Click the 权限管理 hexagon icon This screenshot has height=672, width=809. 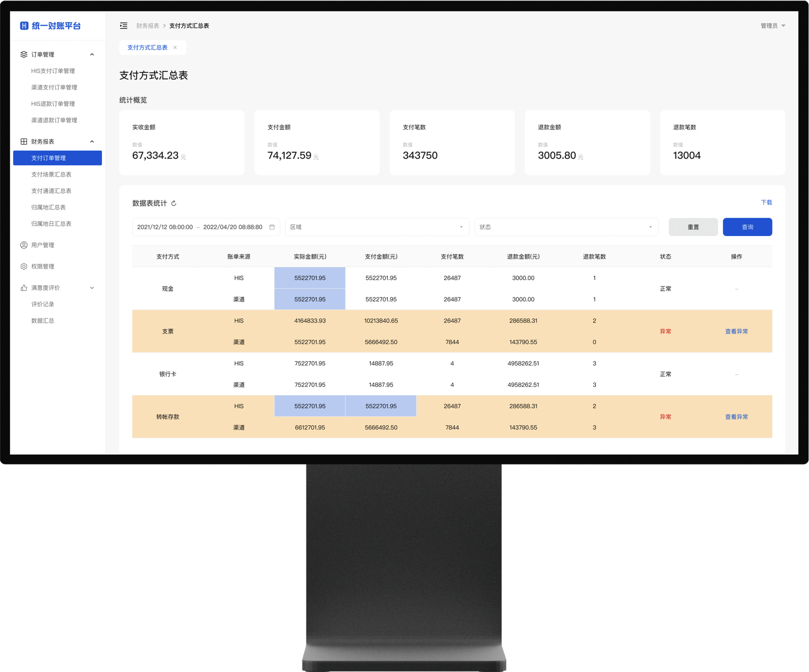point(24,266)
